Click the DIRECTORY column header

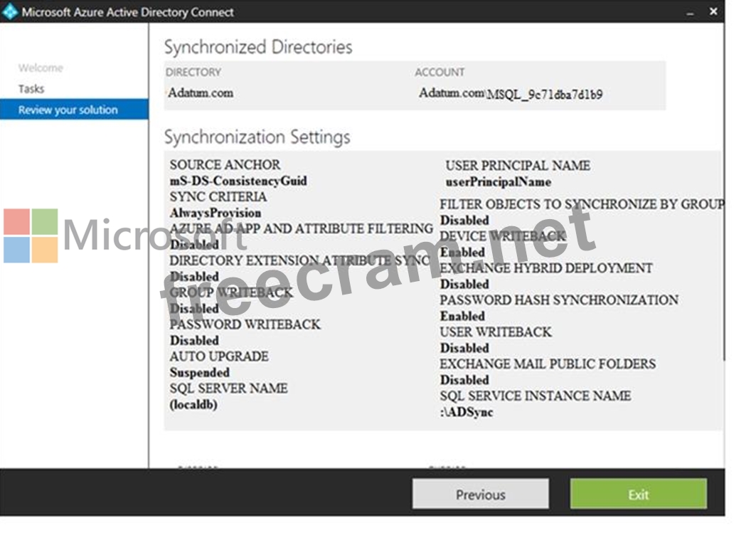pyautogui.click(x=193, y=73)
